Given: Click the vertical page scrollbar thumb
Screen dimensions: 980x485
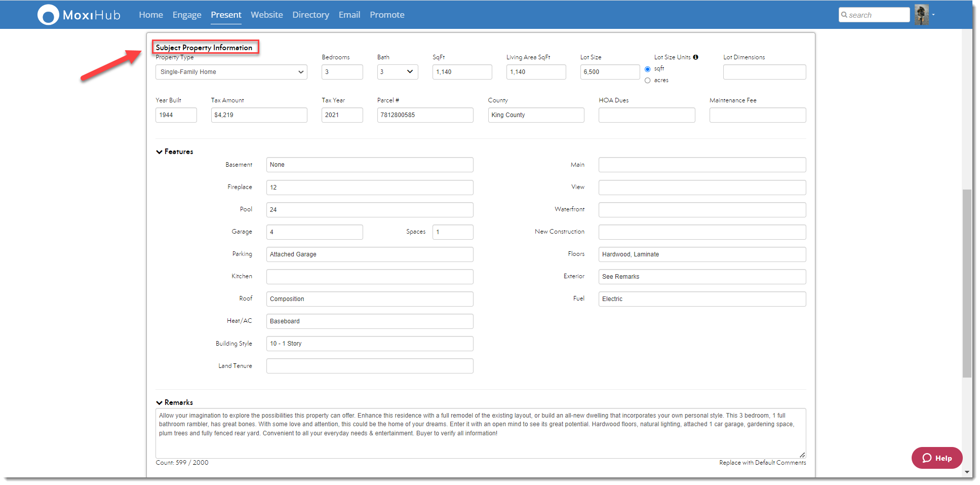Looking at the screenshot, I should pos(967,284).
